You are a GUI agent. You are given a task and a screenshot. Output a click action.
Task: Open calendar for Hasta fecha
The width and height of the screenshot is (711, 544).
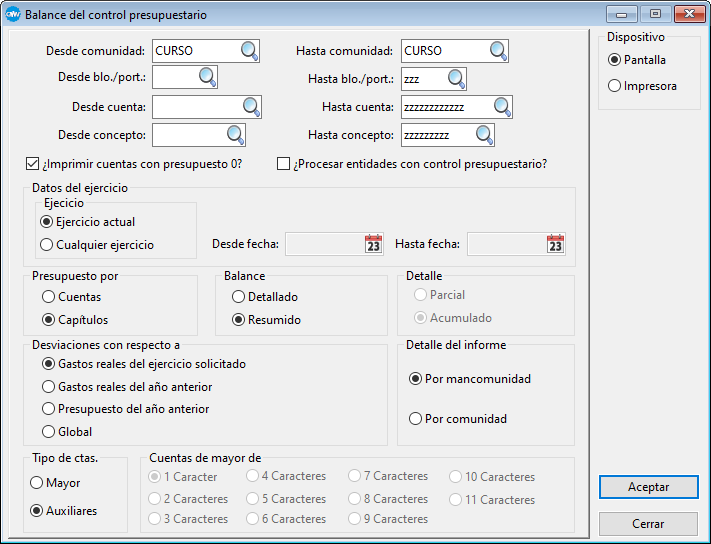pos(555,244)
